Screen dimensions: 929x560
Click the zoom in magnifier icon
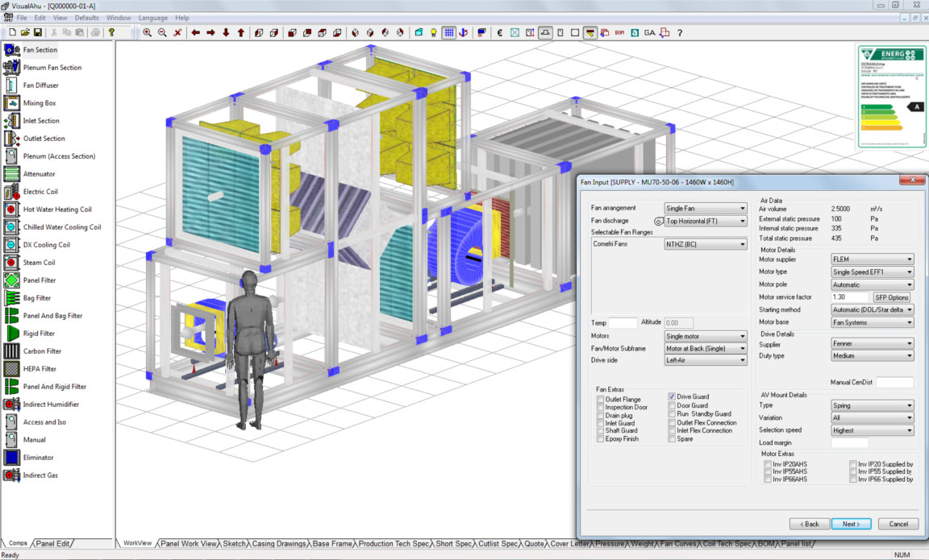pos(148,33)
